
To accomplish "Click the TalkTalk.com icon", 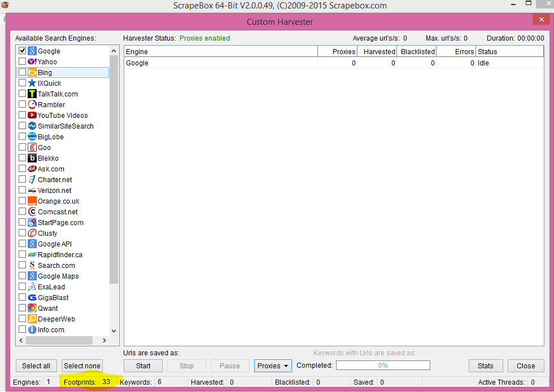I will [32, 94].
